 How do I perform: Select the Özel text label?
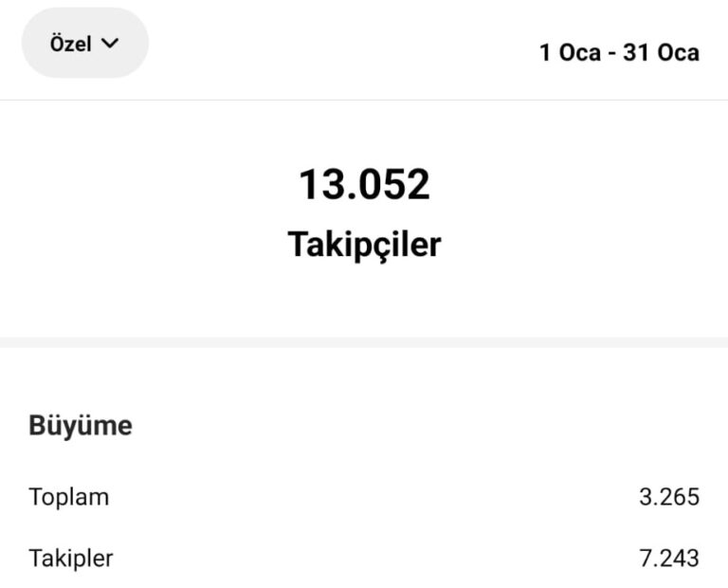click(x=71, y=44)
